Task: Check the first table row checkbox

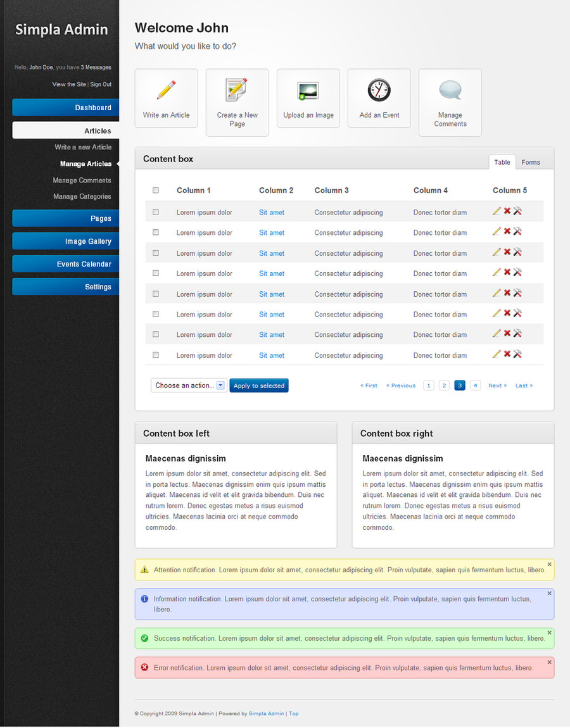Action: (x=156, y=211)
